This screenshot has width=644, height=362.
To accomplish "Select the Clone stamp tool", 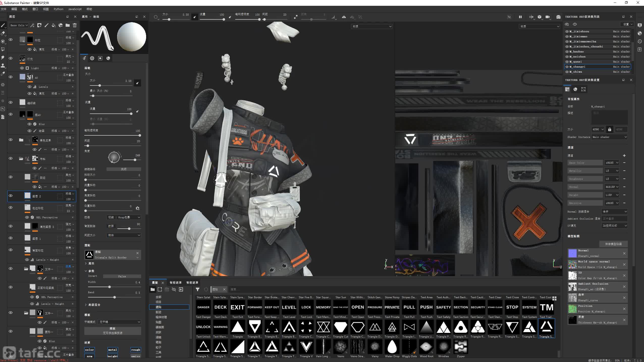I will (x=3, y=66).
